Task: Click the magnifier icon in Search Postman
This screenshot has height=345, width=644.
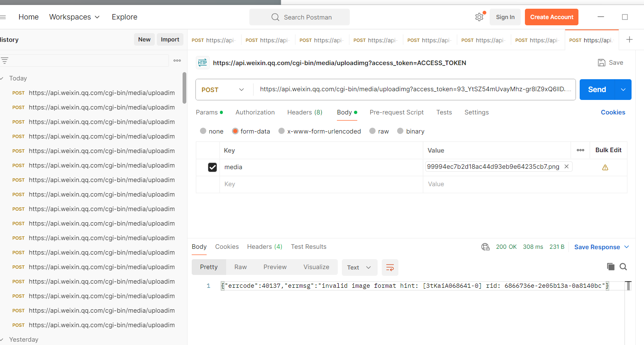Action: (275, 17)
